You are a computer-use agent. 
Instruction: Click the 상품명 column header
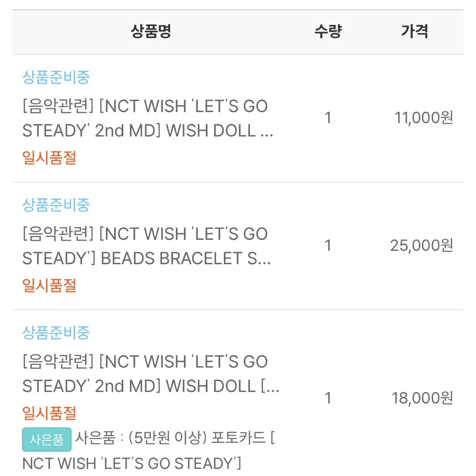coord(151,31)
